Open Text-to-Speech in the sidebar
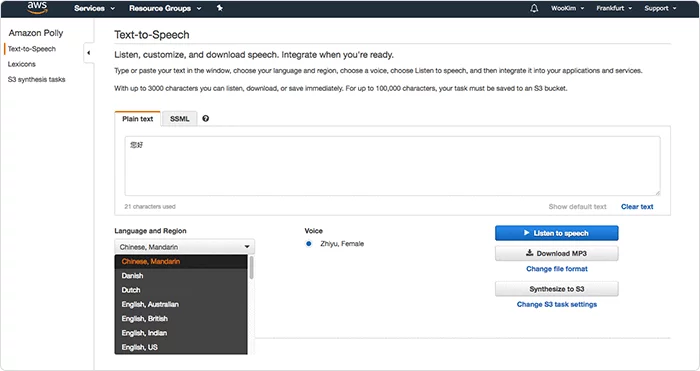 [32, 49]
